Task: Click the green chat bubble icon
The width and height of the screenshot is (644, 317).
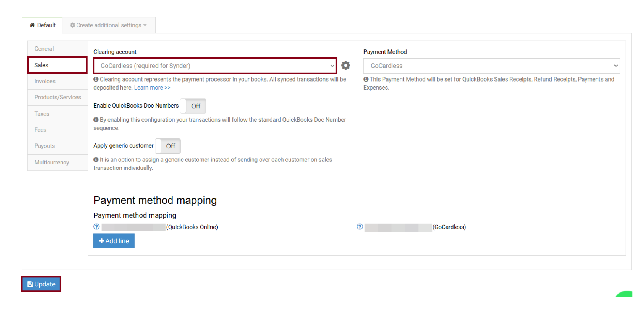Action: [624, 294]
